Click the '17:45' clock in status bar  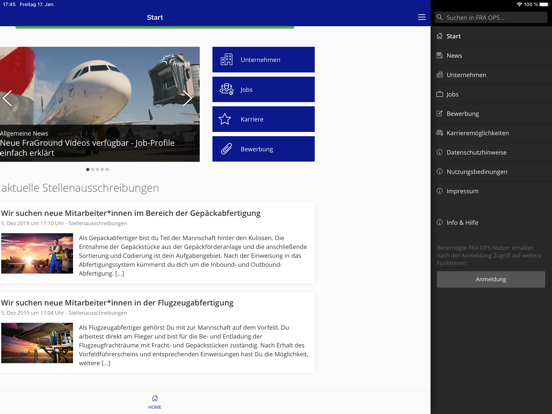click(9, 4)
